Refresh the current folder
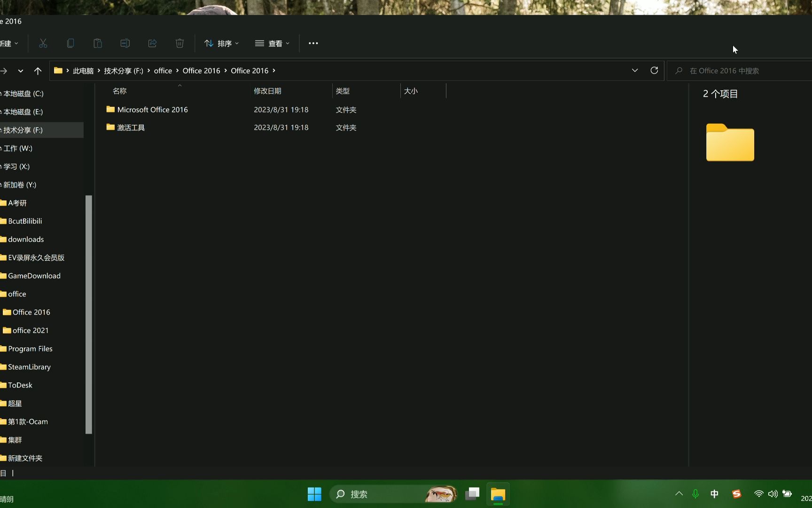Viewport: 812px width, 508px height. (x=654, y=71)
